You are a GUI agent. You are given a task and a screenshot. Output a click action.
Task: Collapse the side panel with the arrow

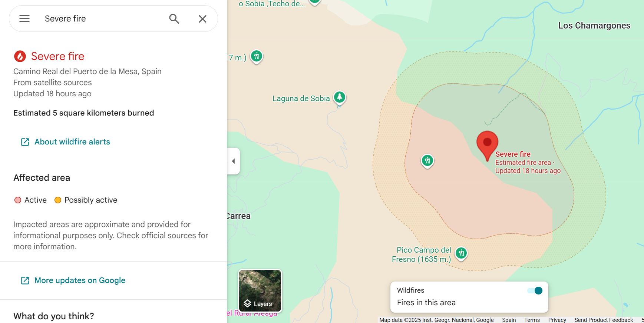(233, 161)
